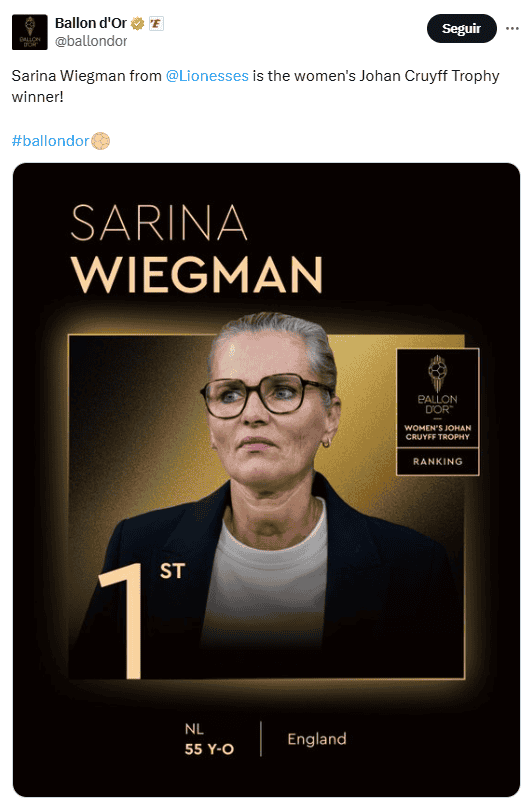The width and height of the screenshot is (530, 807).
Task: Click the RANKING label box
Action: tap(438, 462)
